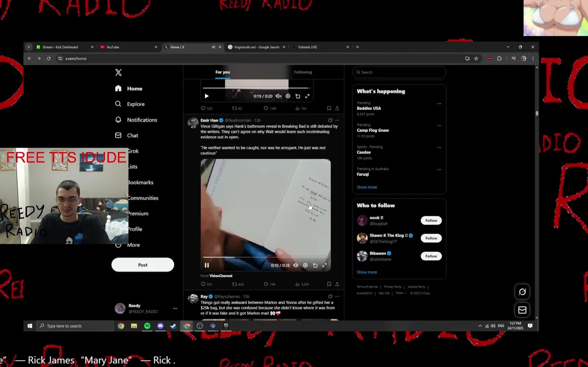Like the post with 1.8K likes

point(270,108)
